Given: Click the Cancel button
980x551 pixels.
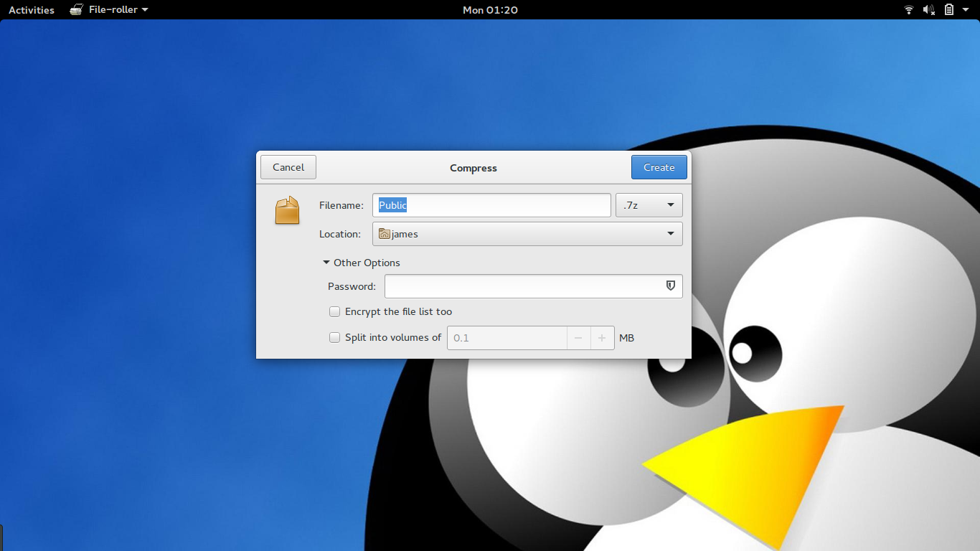Looking at the screenshot, I should tap(288, 167).
